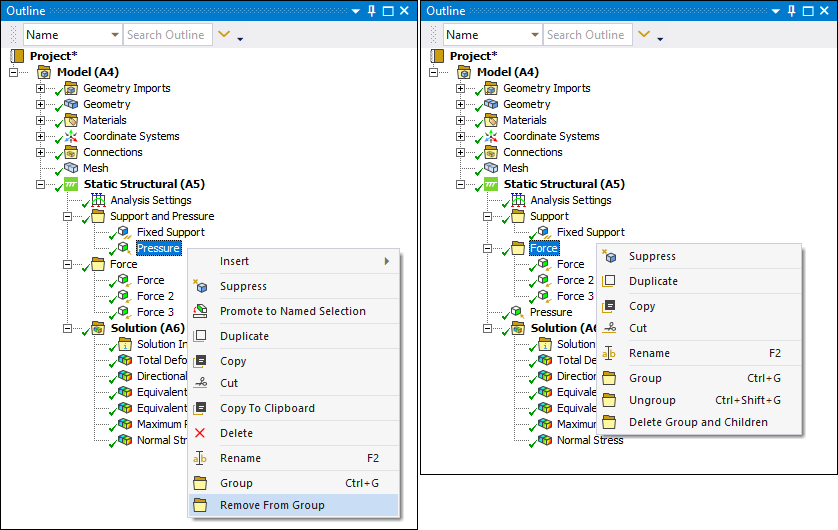Open Name filter dropdown in left panel

[x=114, y=35]
